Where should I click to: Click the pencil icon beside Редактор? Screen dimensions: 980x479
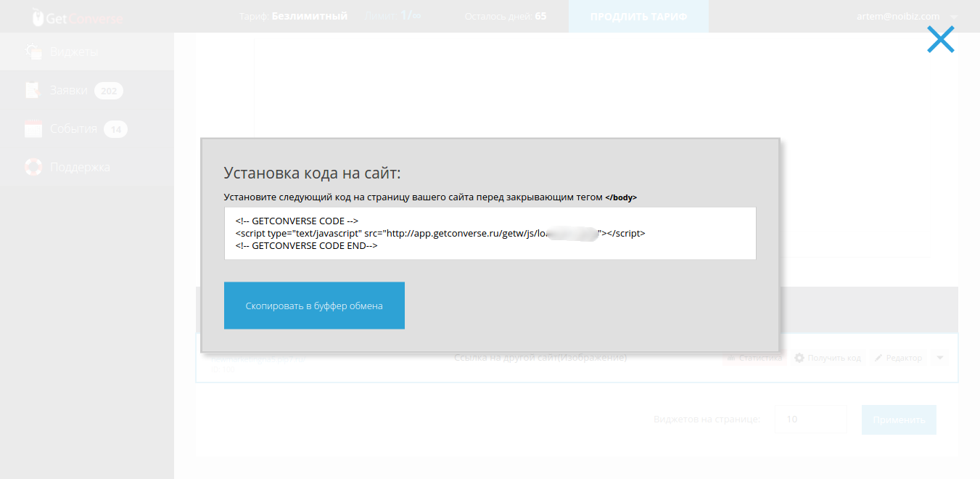(x=878, y=358)
